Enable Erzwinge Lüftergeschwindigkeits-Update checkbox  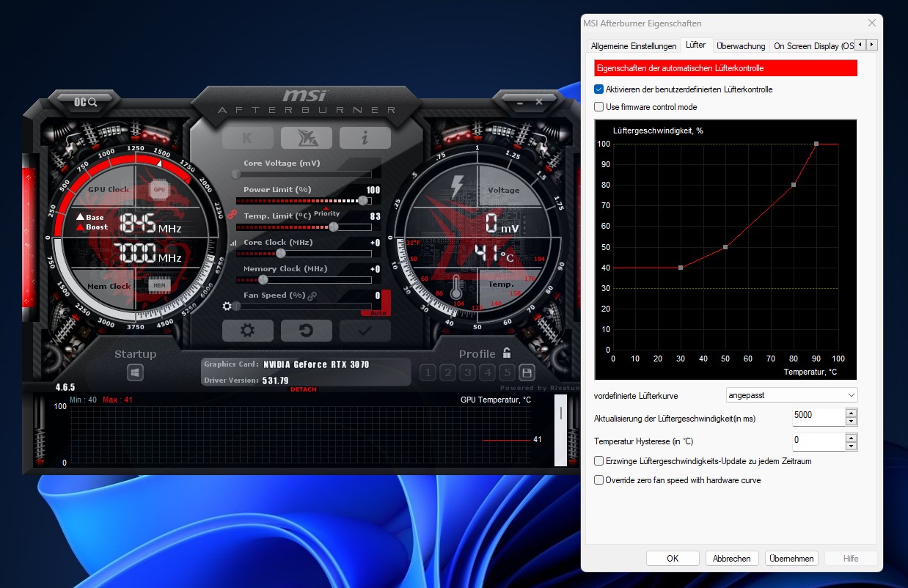coord(599,461)
